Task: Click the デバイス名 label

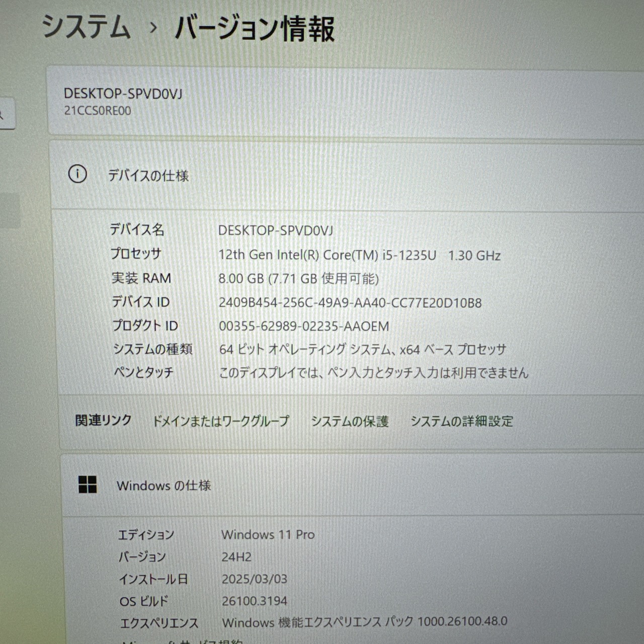Action: (137, 230)
